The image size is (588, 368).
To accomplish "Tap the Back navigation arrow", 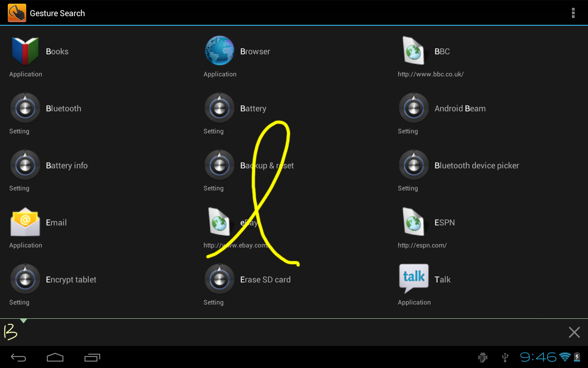I will [18, 357].
